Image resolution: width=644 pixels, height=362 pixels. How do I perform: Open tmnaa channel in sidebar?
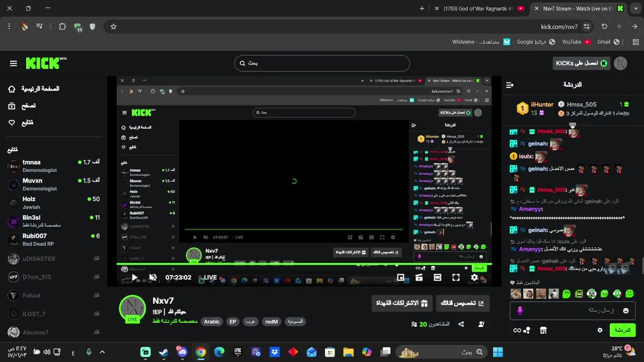coord(53,166)
